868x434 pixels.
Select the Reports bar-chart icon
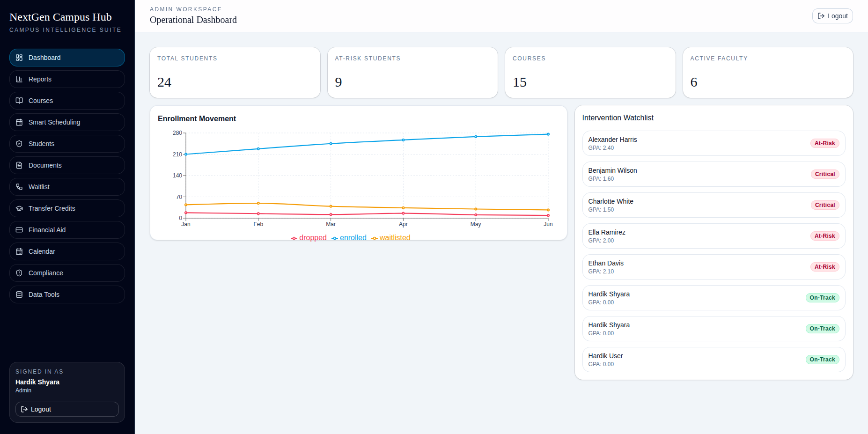[x=19, y=79]
